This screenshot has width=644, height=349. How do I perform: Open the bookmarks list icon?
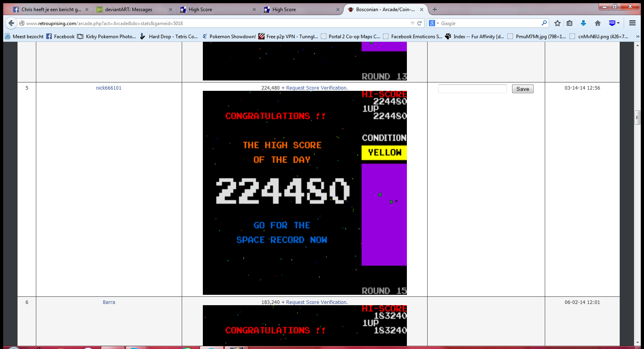point(569,23)
